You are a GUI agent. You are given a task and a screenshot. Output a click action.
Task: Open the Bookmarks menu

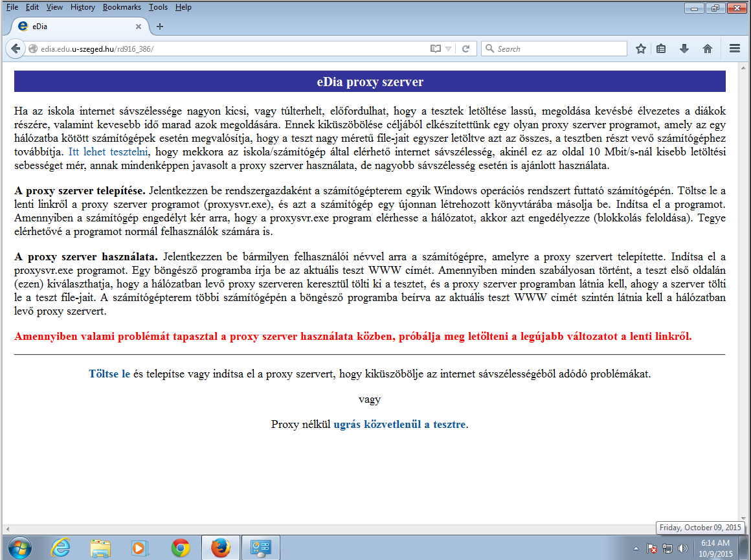tap(122, 7)
